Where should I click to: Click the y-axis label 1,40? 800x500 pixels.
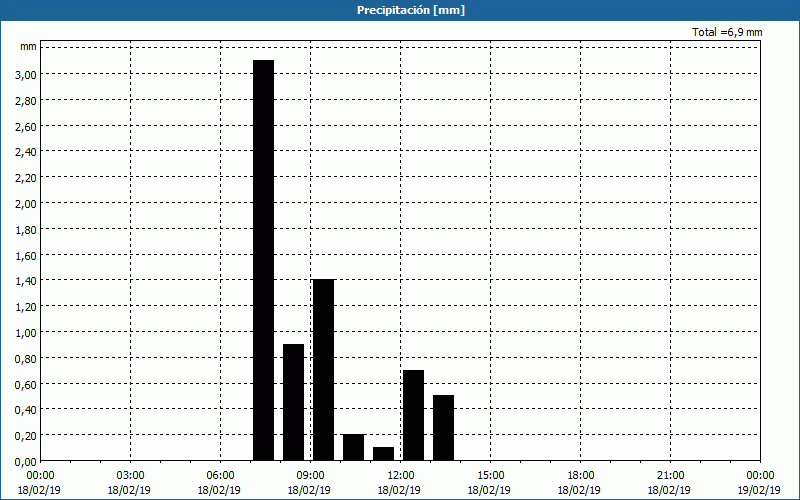click(x=26, y=281)
